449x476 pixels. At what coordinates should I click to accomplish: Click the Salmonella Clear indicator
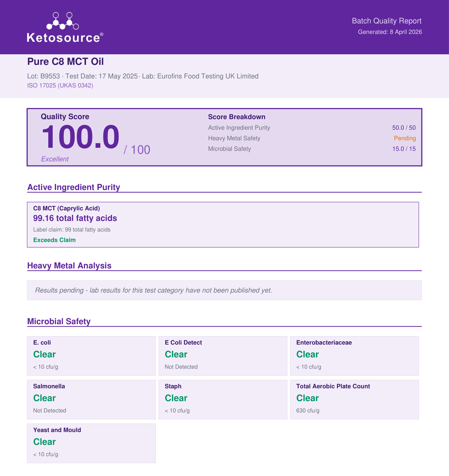click(44, 398)
